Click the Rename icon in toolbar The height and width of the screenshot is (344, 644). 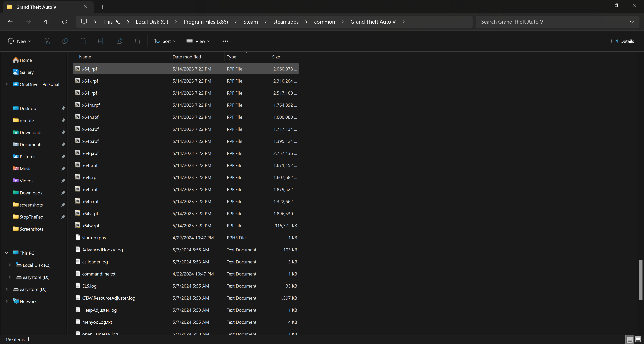tap(101, 41)
